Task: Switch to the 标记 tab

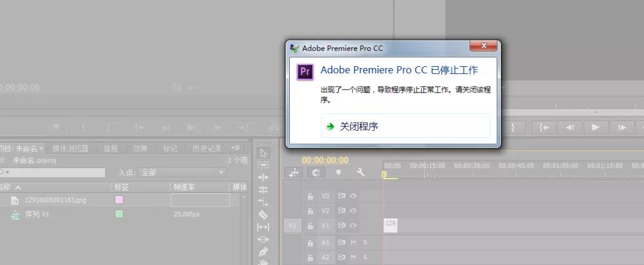Action: [170, 149]
